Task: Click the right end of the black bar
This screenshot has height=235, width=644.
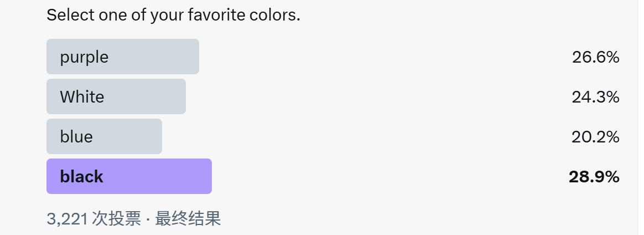Action: pos(206,176)
